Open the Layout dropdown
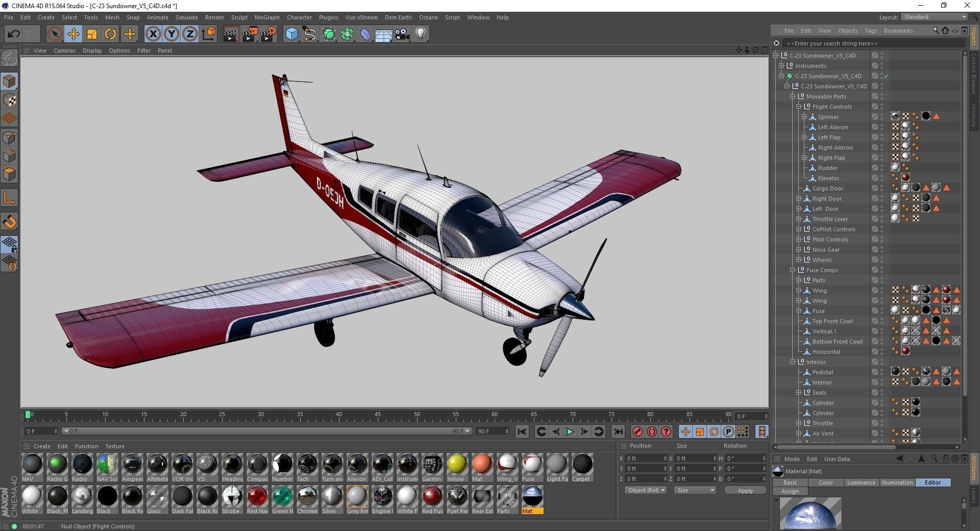Screen dimensions: 980x531 (934, 17)
